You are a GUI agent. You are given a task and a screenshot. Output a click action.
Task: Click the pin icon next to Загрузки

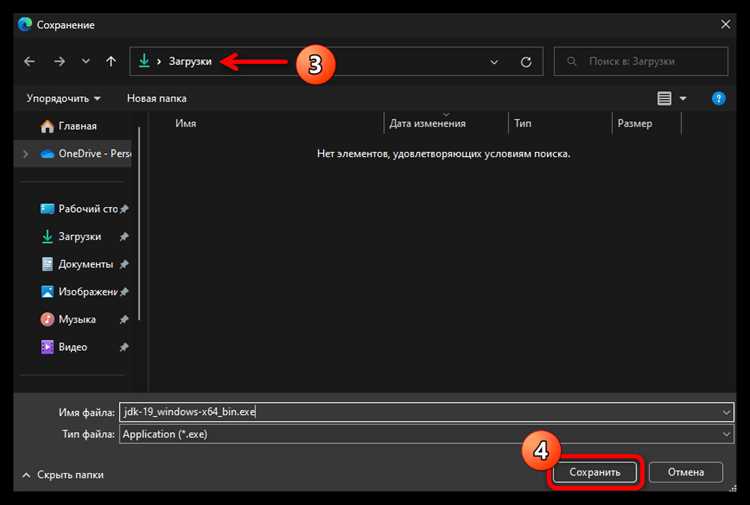(124, 237)
